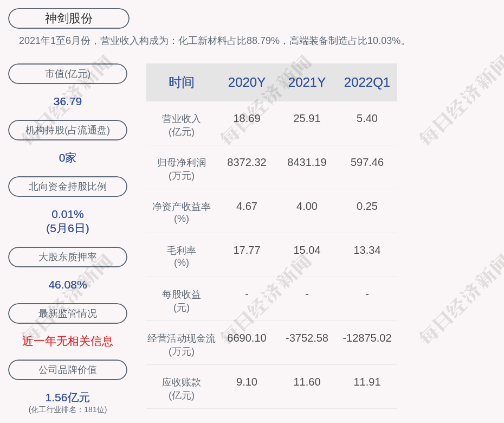This screenshot has width=504, height=423.
Task: Click the 2020Y column header
Action: (247, 82)
